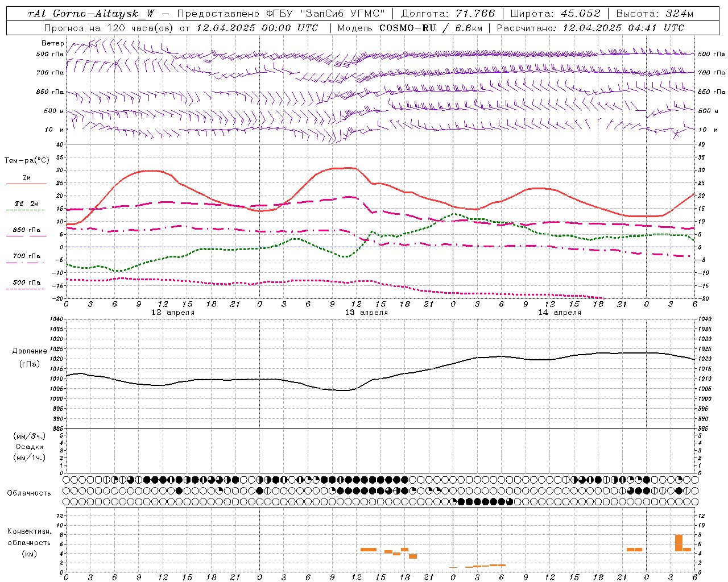Click the Конвективн. convective label
The height and width of the screenshot is (582, 728).
pos(30,531)
